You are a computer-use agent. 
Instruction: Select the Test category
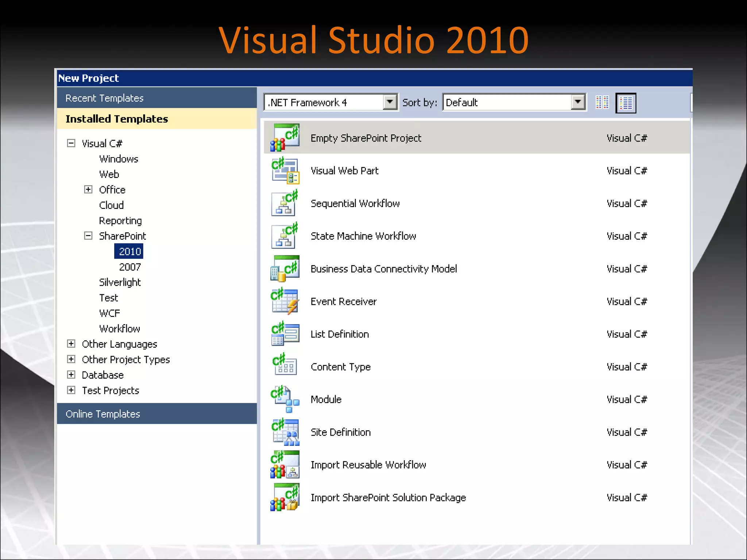tap(108, 298)
